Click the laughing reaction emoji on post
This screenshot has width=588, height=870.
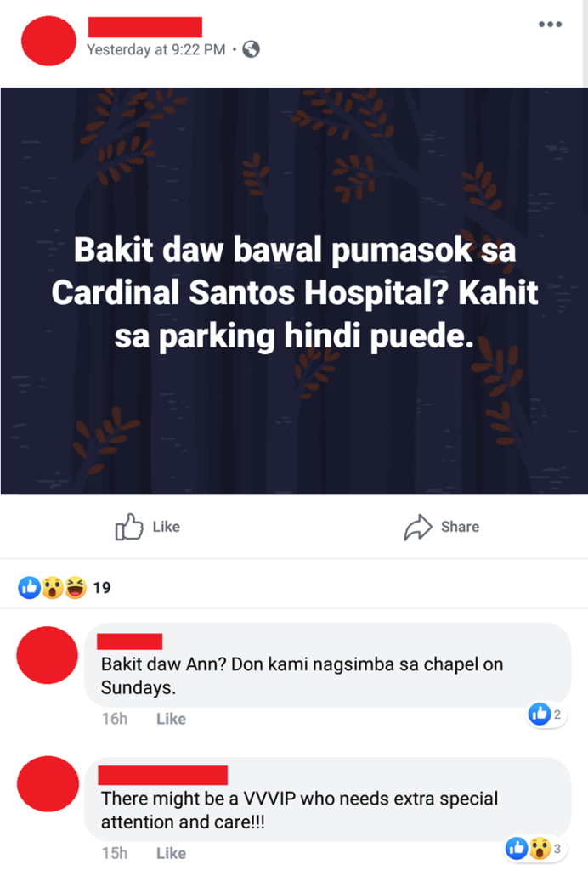[76, 588]
